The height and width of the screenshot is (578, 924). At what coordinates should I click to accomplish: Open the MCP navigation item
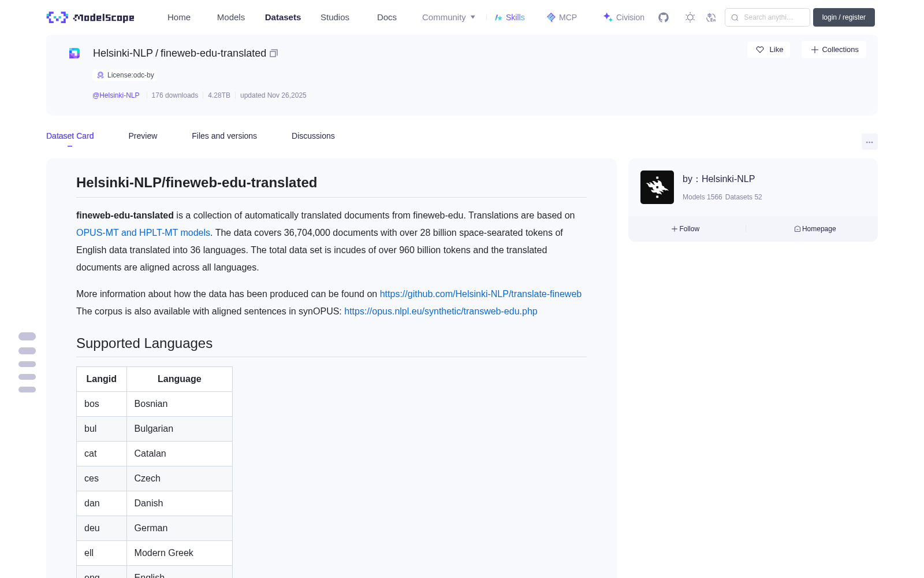tap(561, 17)
